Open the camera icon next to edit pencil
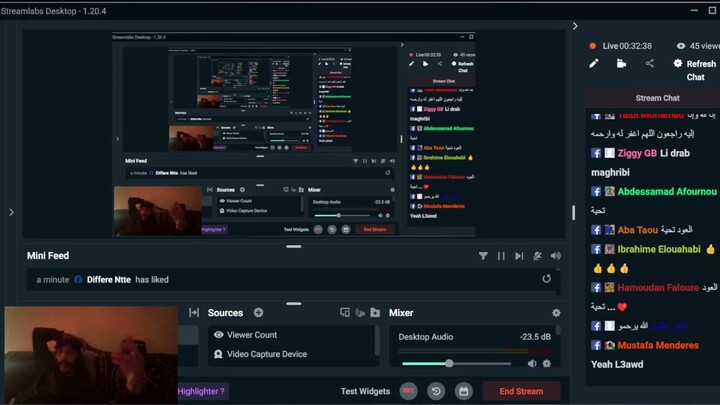The height and width of the screenshot is (405, 720). [x=621, y=63]
